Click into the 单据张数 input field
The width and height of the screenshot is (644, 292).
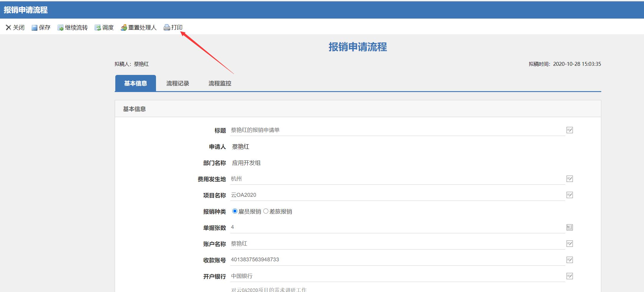(397, 227)
